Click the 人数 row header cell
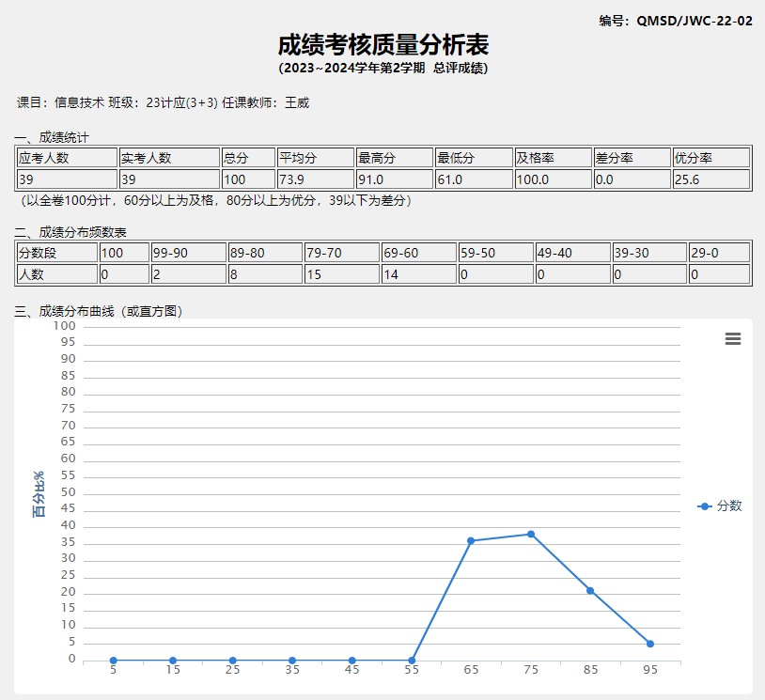This screenshot has width=765, height=700. pos(57,274)
